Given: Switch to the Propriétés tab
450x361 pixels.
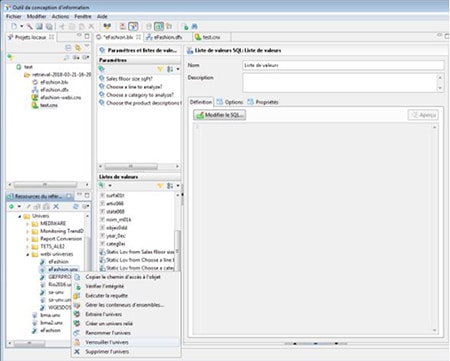Looking at the screenshot, I should pyautogui.click(x=263, y=102).
